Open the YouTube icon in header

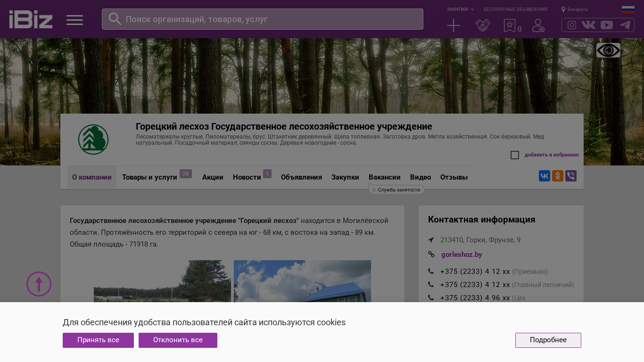pyautogui.click(x=607, y=25)
